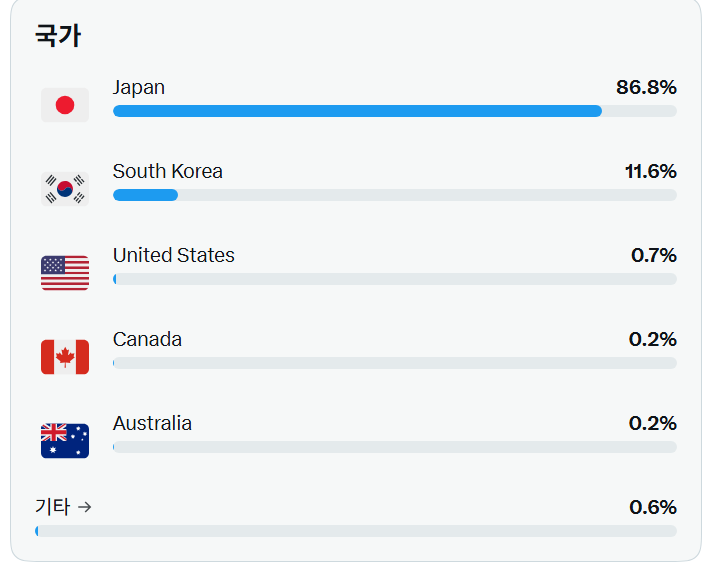Image resolution: width=719 pixels, height=568 pixels.
Task: Click the 0.6% value for 기타
Action: [x=653, y=507]
